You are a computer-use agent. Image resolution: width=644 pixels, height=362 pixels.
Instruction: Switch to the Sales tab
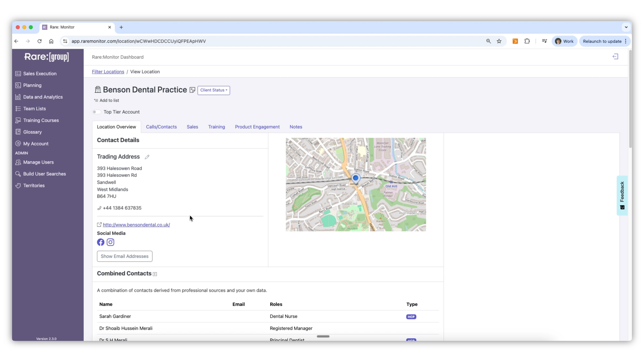coord(192,127)
